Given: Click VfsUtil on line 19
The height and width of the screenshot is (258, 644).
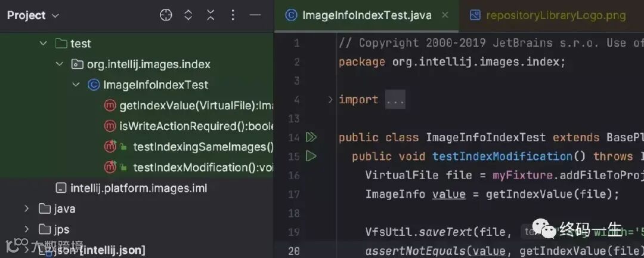Looking at the screenshot, I should pyautogui.click(x=389, y=232).
